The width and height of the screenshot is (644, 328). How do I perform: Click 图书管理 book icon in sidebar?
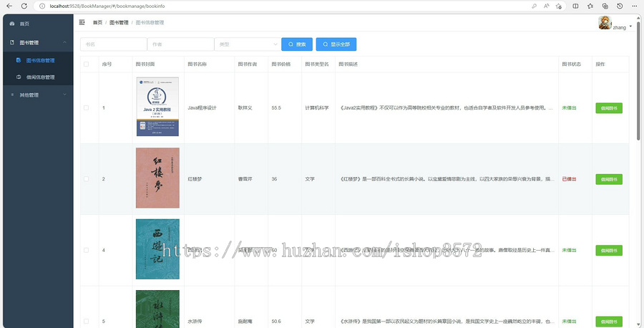click(12, 42)
